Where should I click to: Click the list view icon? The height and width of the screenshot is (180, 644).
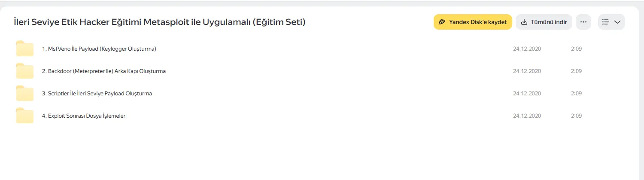point(606,22)
